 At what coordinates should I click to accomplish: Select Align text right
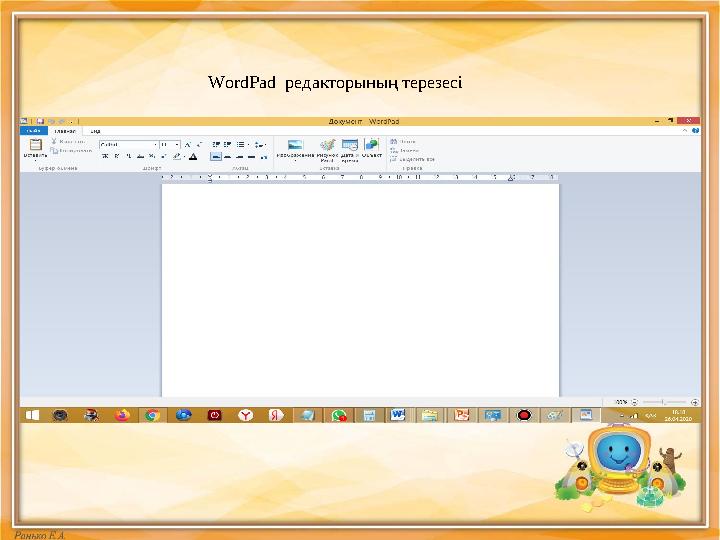(239, 157)
